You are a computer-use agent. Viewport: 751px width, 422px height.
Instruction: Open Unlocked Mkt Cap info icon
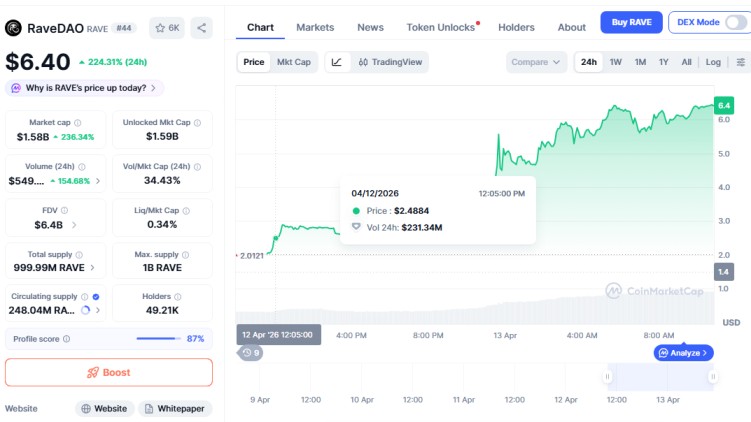(197, 123)
